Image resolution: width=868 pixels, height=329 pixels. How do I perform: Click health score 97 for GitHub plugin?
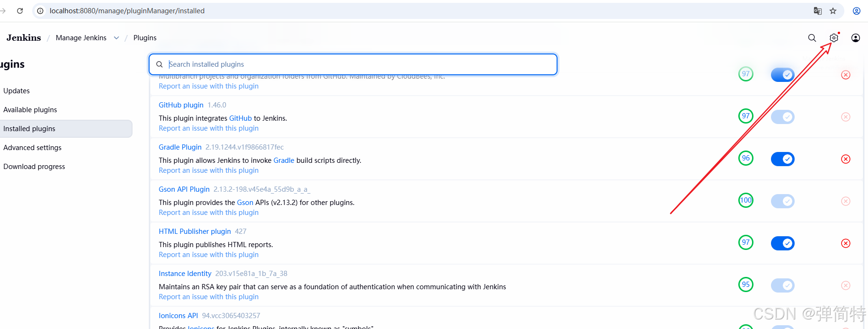pos(746,116)
